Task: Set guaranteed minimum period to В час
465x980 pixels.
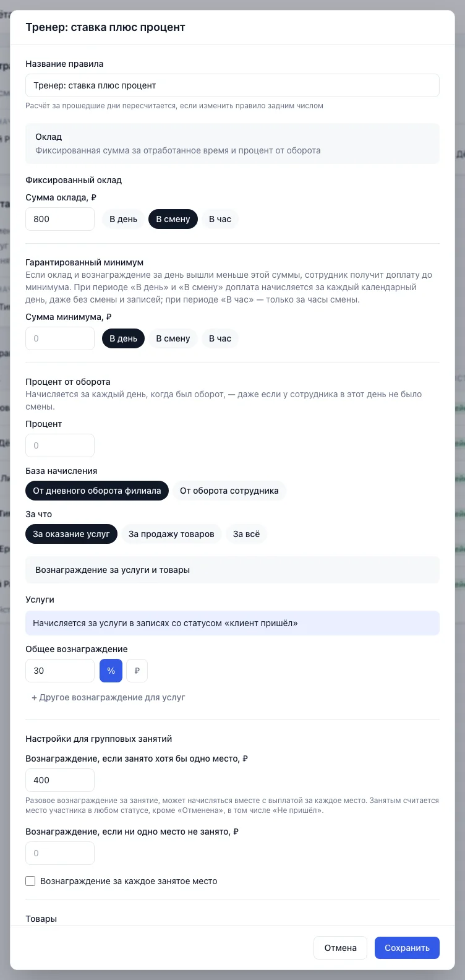Action: (220, 338)
